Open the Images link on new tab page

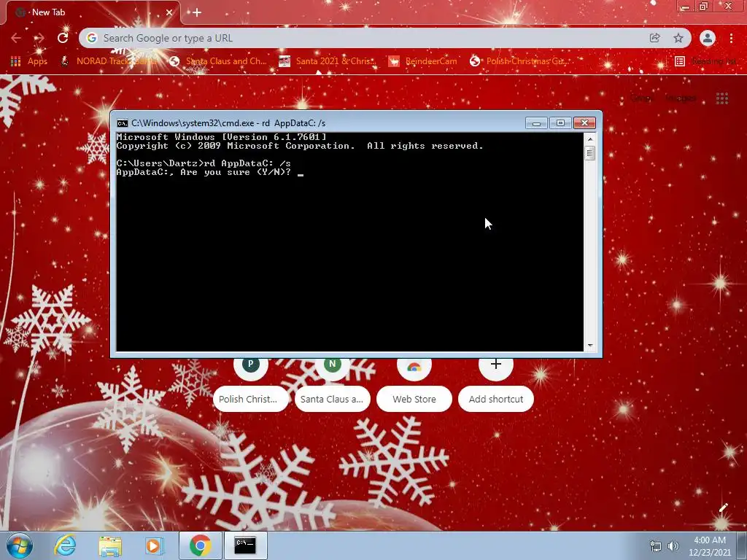pos(681,98)
